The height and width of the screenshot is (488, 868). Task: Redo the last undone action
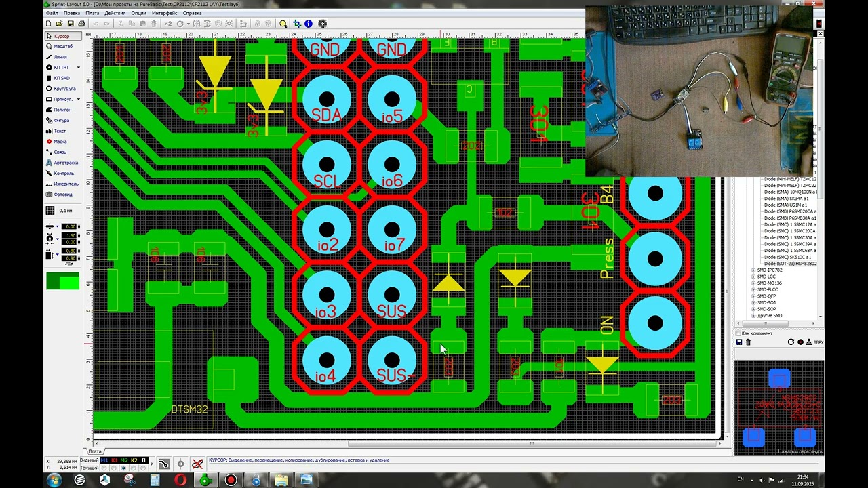coord(106,24)
